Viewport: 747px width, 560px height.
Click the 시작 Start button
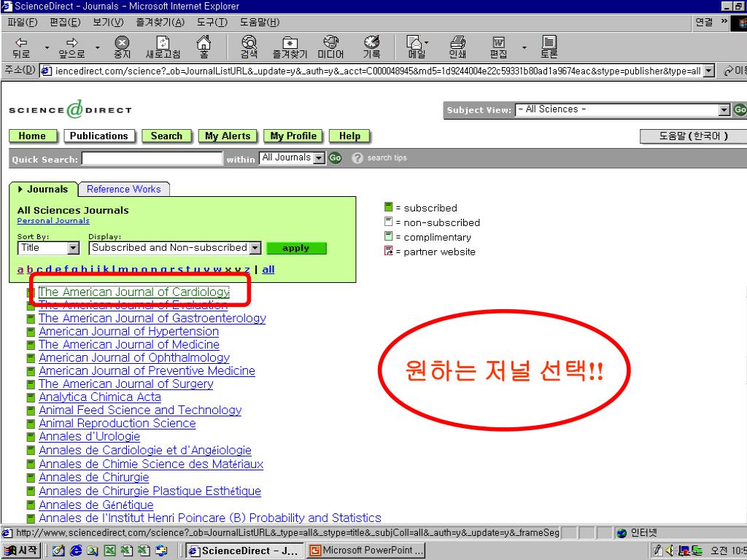click(21, 551)
